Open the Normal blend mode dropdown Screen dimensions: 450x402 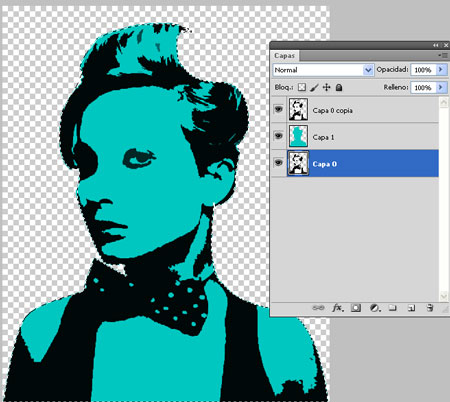(x=323, y=70)
